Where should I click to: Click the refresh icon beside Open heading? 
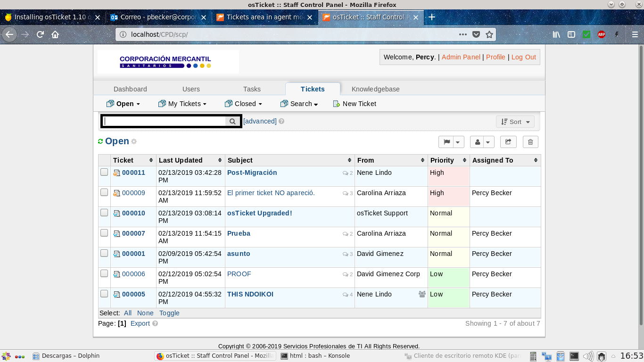[100, 141]
